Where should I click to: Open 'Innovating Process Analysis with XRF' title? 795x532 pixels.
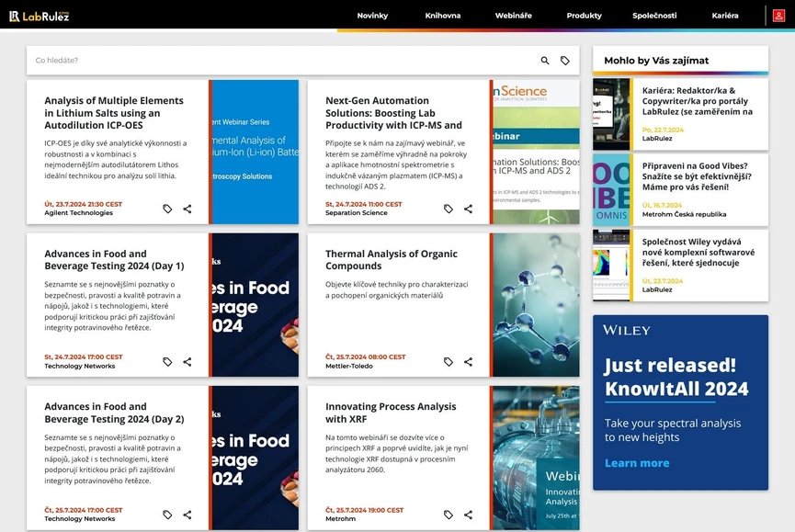coord(391,413)
